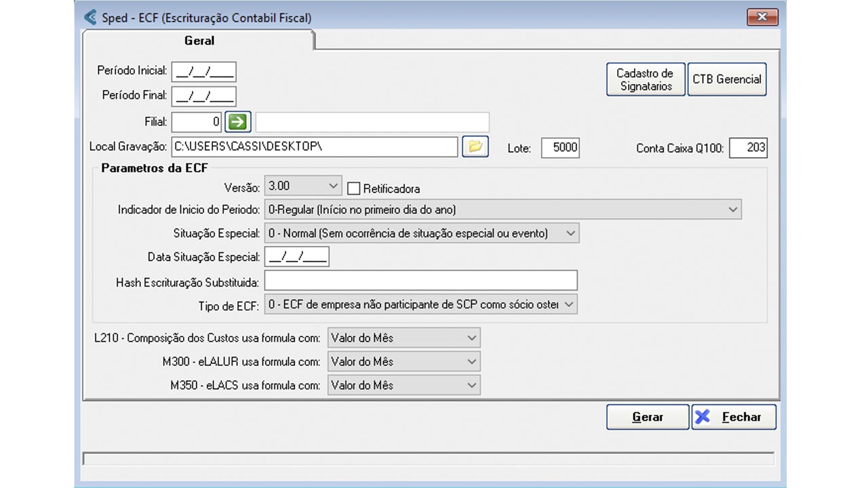Screen dimensions: 868x488
Task: Expand the Tipo de ECF dropdown
Action: click(421, 304)
